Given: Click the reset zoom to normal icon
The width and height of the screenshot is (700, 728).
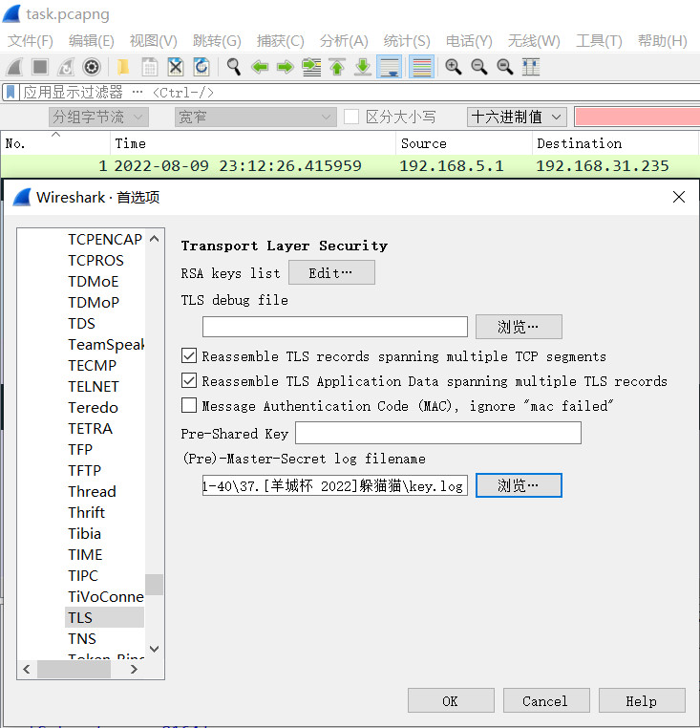Looking at the screenshot, I should pyautogui.click(x=505, y=67).
